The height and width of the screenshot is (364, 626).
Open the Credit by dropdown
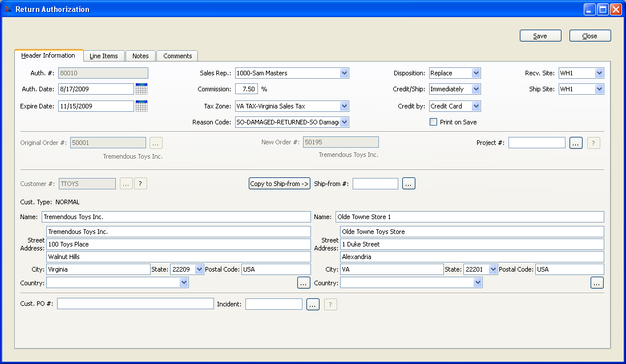coord(476,106)
